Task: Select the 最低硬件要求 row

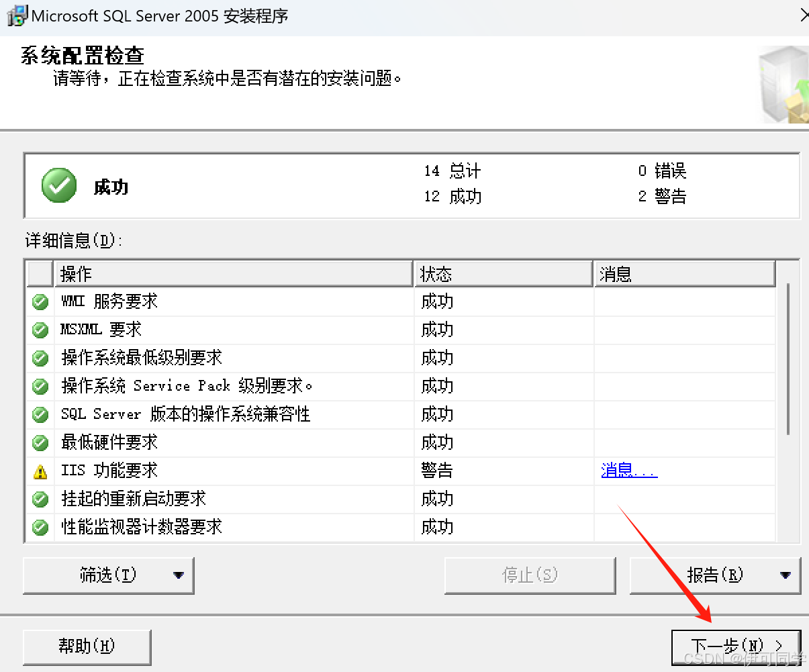Action: pos(401,443)
